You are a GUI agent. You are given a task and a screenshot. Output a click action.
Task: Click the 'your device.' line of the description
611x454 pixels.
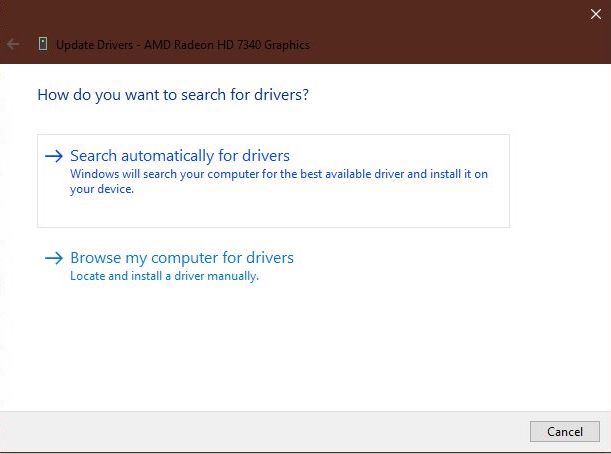click(x=101, y=189)
